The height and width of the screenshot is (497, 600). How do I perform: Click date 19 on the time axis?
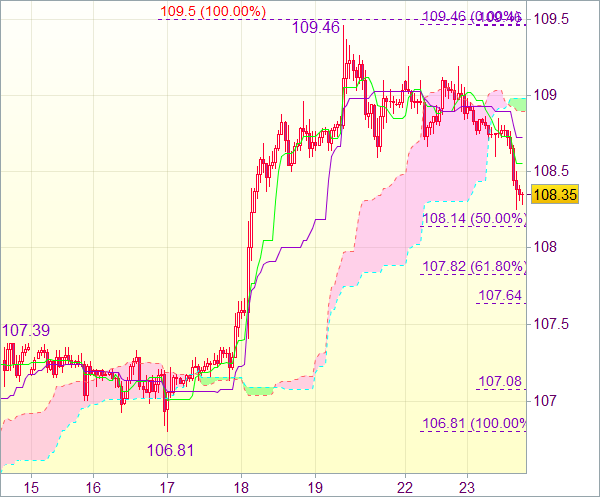tap(315, 488)
